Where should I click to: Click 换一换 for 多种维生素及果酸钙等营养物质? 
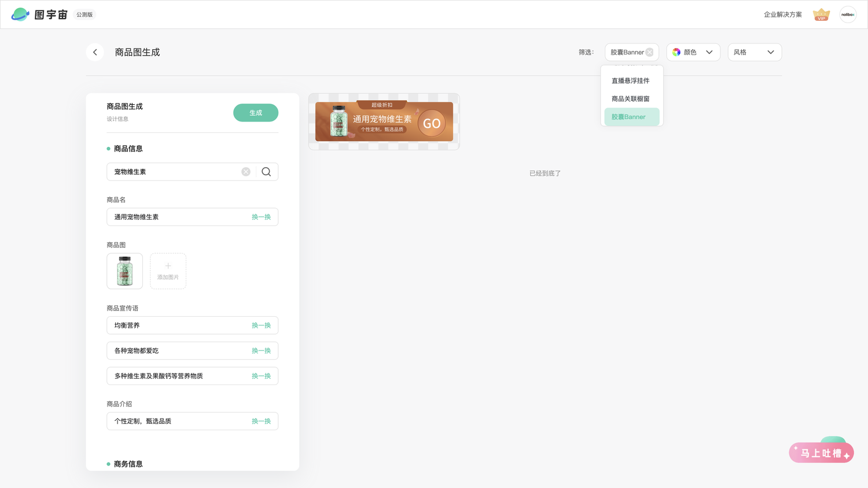click(x=261, y=376)
